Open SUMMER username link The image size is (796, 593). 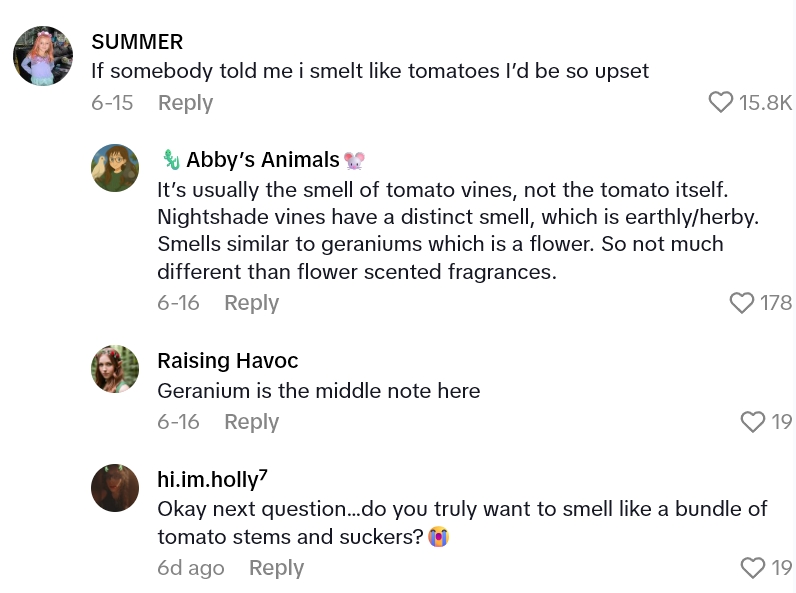(137, 41)
